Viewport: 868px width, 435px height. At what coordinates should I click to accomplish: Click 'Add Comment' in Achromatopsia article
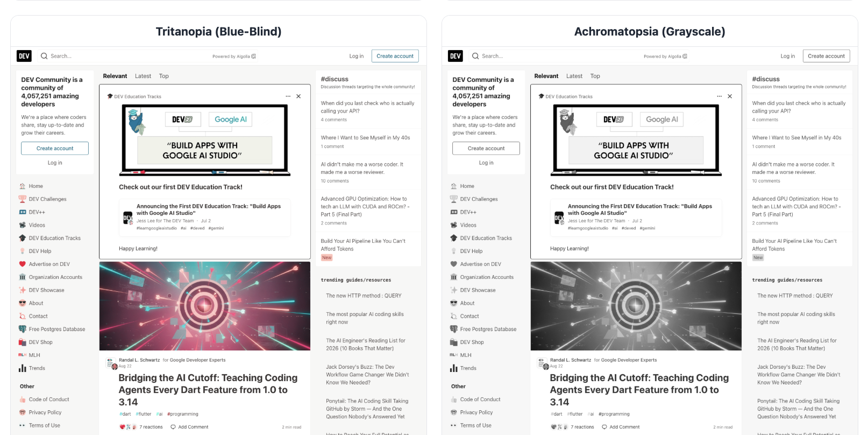coord(624,427)
